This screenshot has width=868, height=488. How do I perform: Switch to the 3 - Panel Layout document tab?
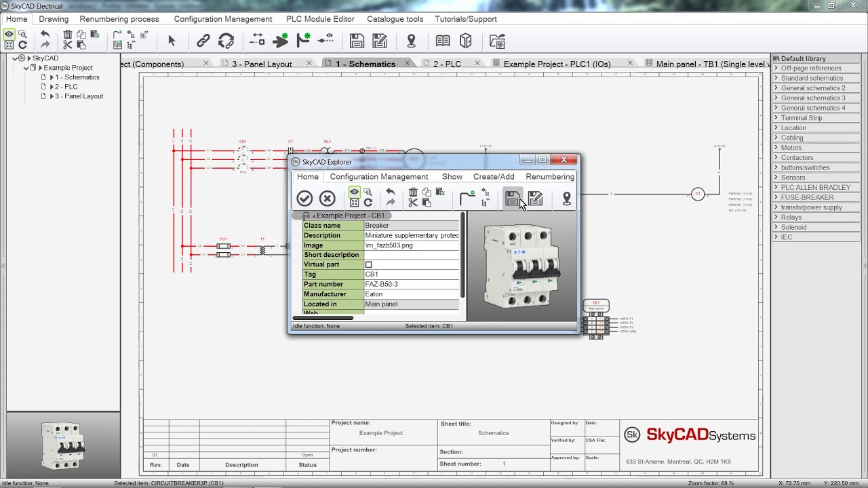(262, 64)
